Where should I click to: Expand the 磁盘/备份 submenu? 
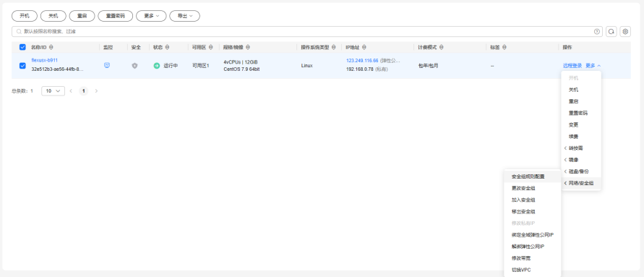pyautogui.click(x=581, y=171)
